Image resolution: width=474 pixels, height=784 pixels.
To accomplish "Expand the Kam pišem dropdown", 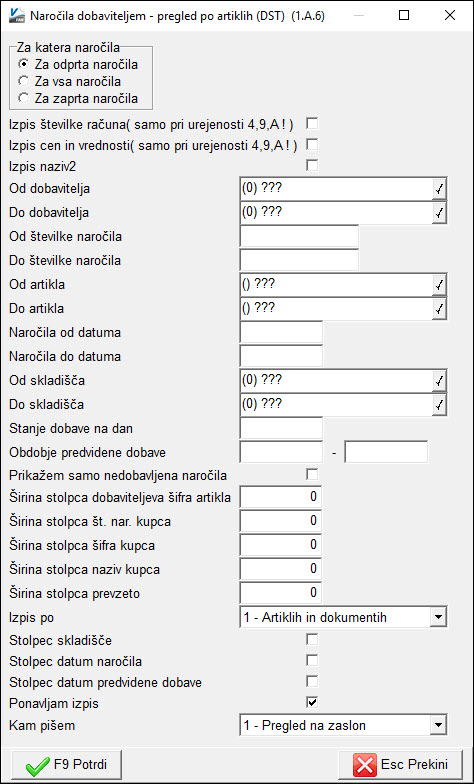I will click(438, 724).
